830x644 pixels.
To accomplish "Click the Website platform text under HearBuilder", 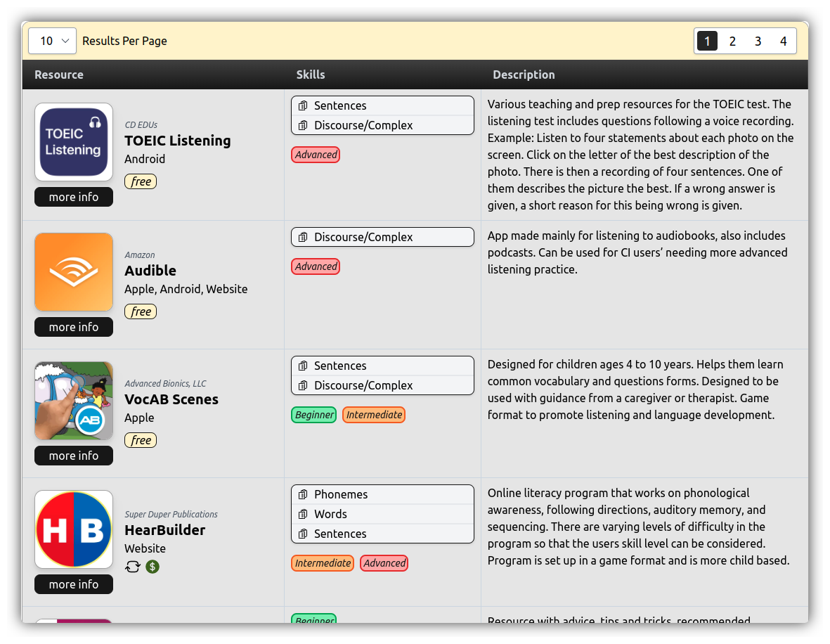I will coord(145,548).
